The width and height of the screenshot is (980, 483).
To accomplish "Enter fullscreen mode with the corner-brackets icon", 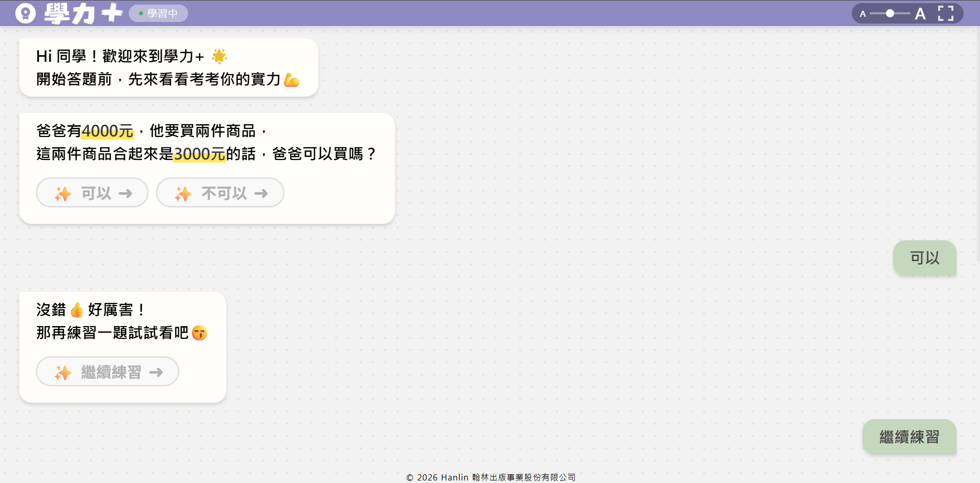I will [x=945, y=13].
